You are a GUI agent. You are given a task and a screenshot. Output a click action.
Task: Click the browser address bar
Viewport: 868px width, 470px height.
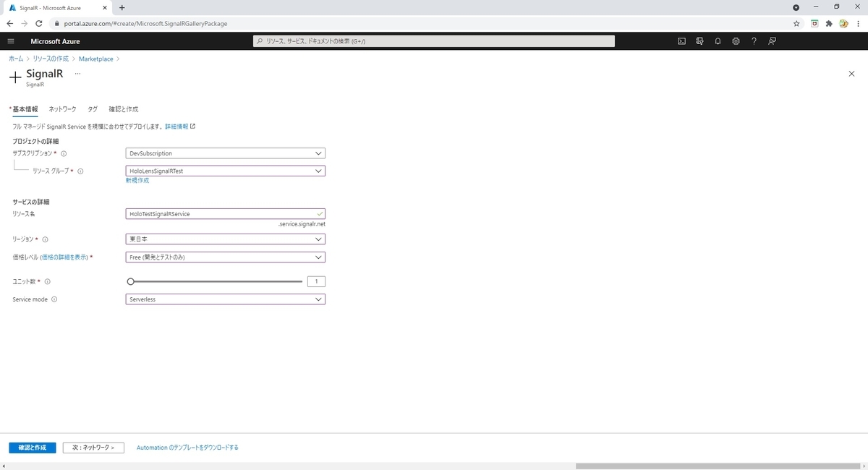420,23
